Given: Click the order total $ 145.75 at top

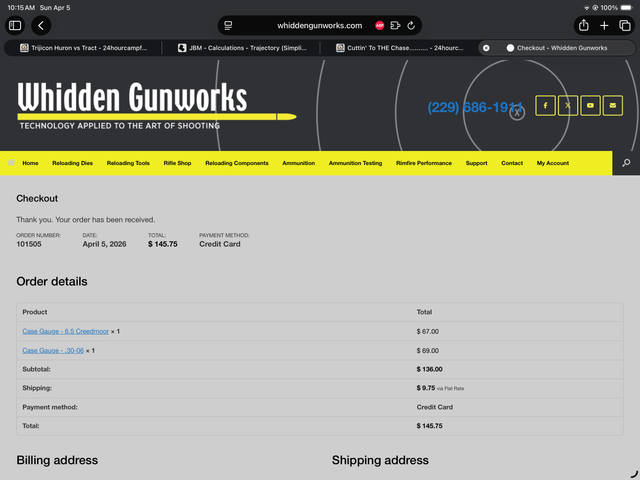Looking at the screenshot, I should (x=163, y=244).
